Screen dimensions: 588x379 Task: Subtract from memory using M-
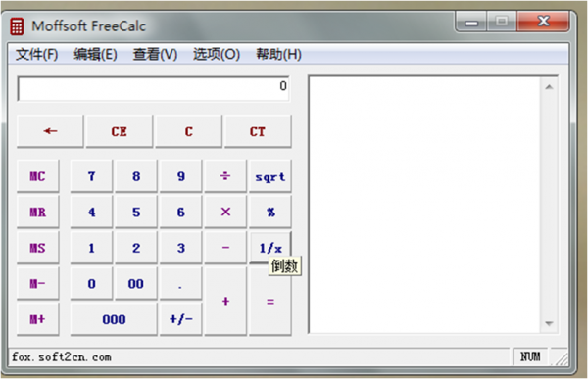point(38,283)
